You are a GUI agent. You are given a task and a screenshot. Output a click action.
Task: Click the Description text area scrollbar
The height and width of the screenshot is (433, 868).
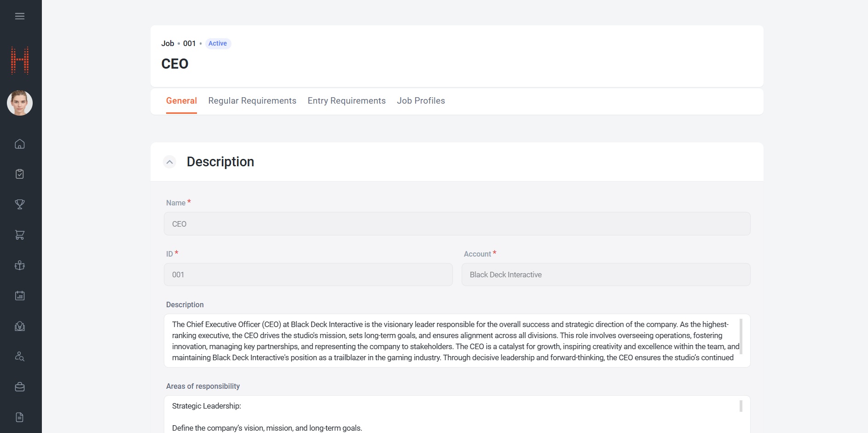tap(741, 336)
